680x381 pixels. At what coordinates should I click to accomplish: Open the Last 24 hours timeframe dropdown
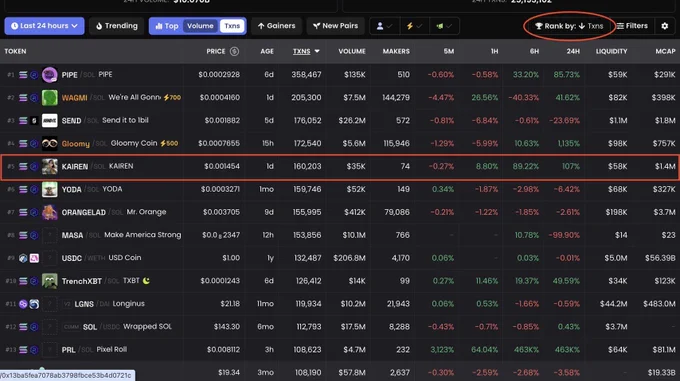[44, 26]
